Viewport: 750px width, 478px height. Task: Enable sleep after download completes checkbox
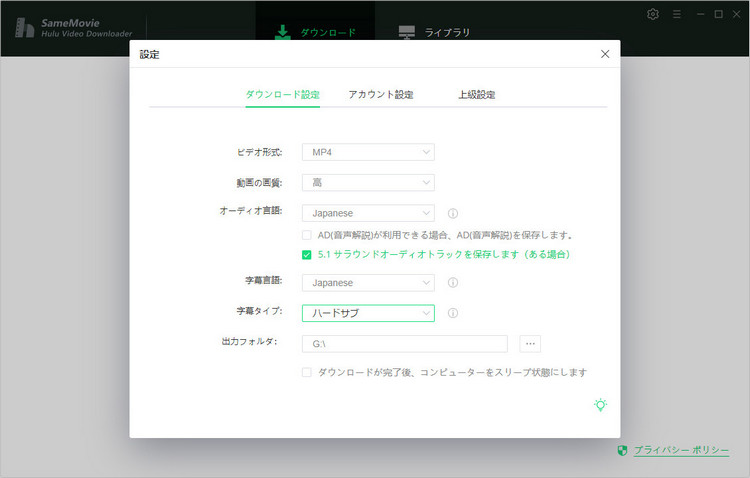[307, 372]
